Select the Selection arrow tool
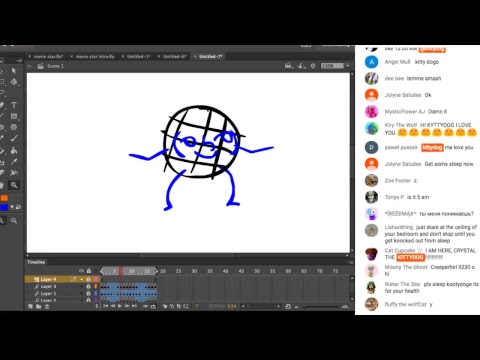 click(x=14, y=71)
